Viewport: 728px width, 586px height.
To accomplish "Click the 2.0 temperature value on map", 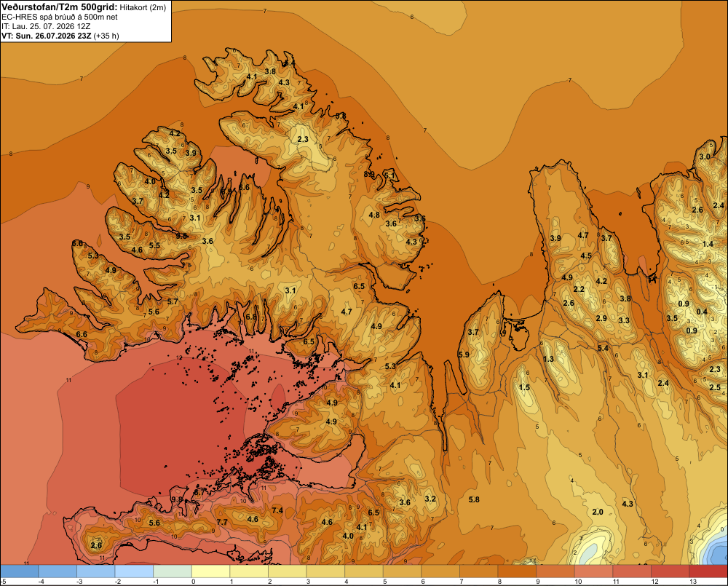I will pos(598,512).
